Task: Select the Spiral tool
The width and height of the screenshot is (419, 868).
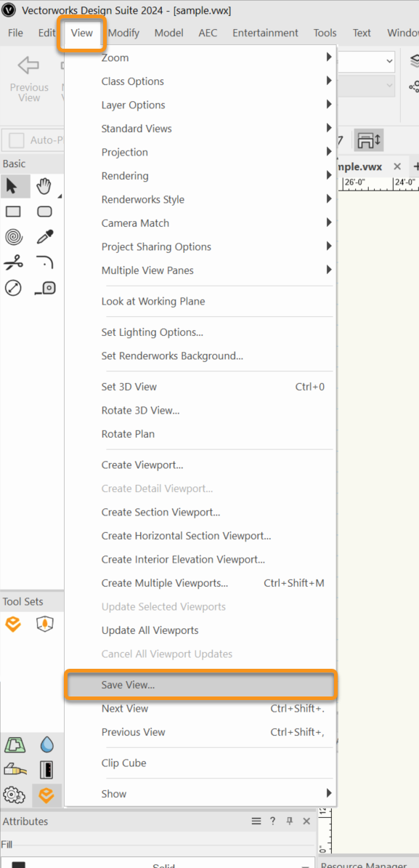Action: [x=13, y=237]
